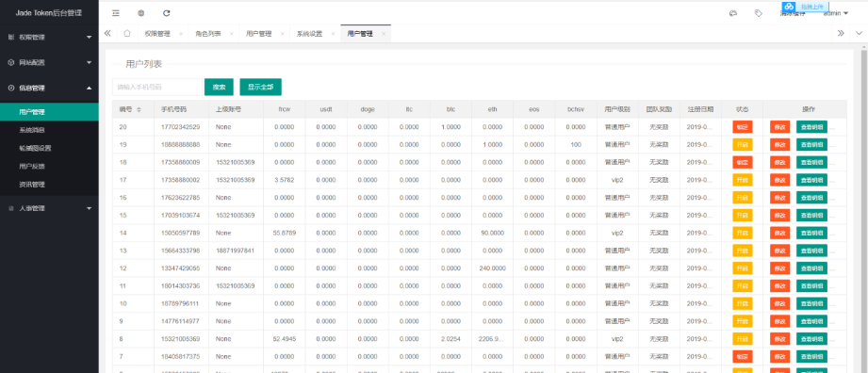Screen dimensions: 868x373
Task: Click 查看明细 for user 8
Action: point(811,339)
